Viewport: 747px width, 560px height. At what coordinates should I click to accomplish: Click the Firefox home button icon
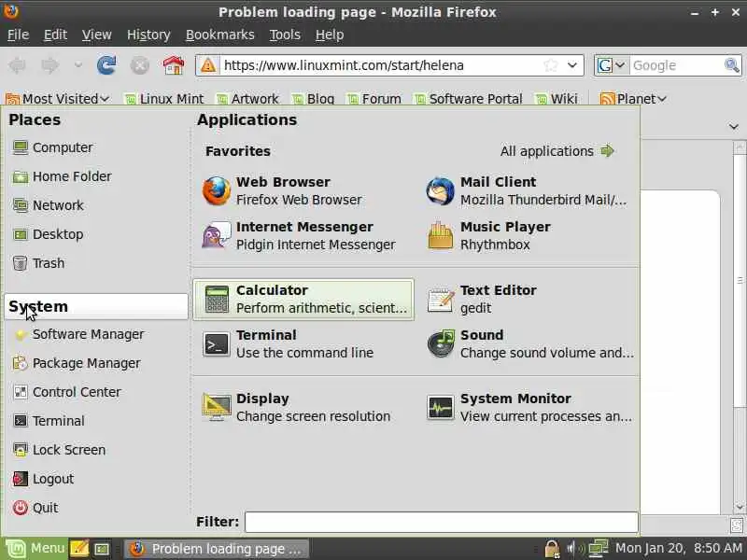(x=174, y=65)
